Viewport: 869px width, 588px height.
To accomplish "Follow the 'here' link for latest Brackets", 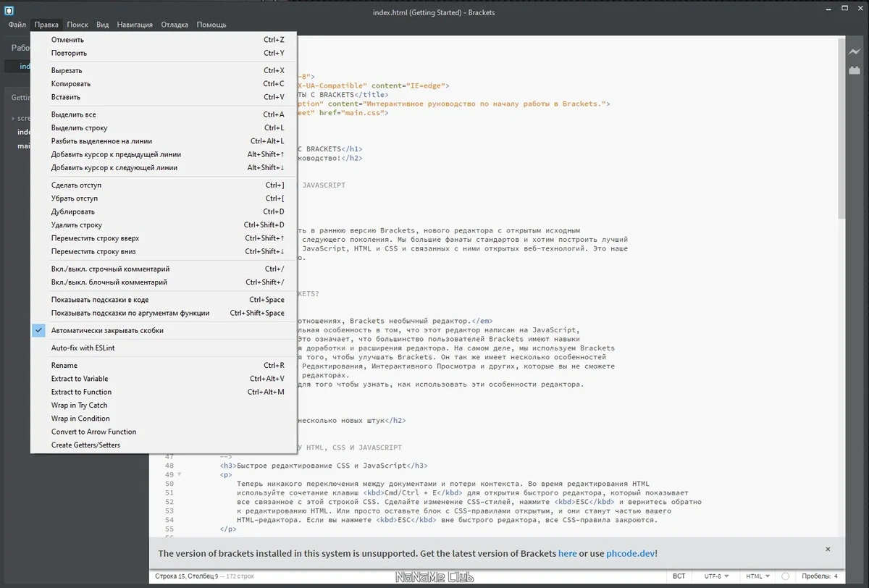I will 568,553.
